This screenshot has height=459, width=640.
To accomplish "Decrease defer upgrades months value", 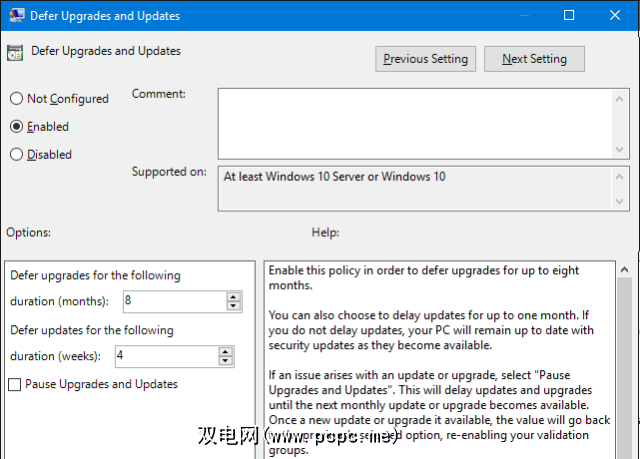I will tap(233, 305).
